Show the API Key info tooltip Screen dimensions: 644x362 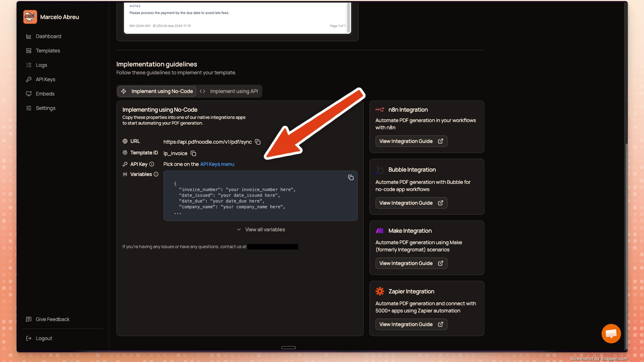pos(152,164)
